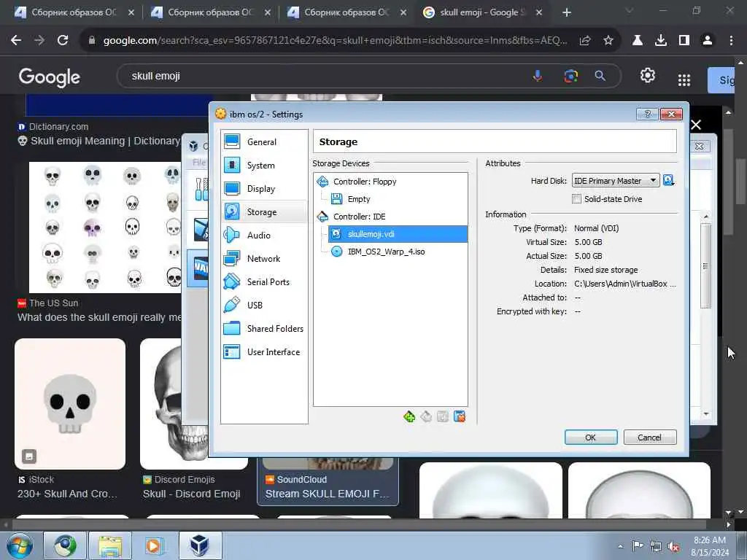
Task: Open the System settings category
Action: (x=264, y=166)
